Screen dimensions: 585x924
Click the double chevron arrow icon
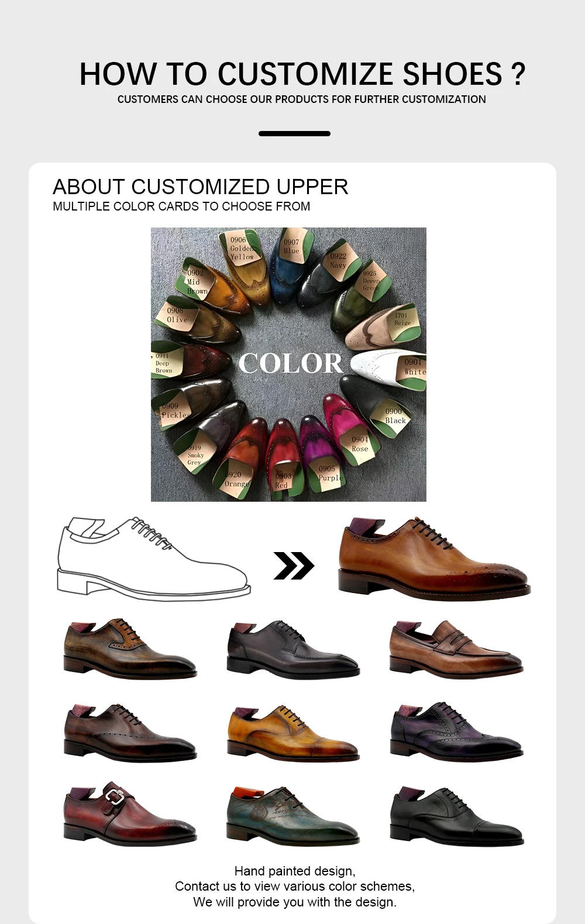pos(294,566)
